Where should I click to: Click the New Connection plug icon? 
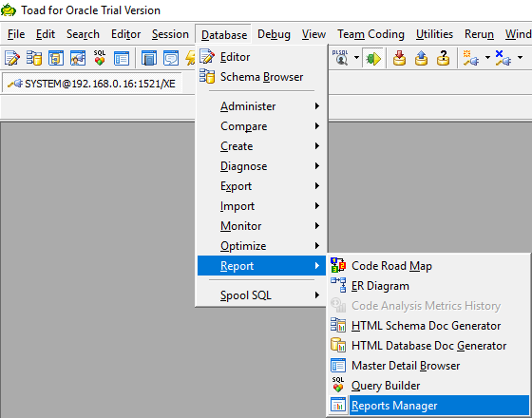coord(470,58)
